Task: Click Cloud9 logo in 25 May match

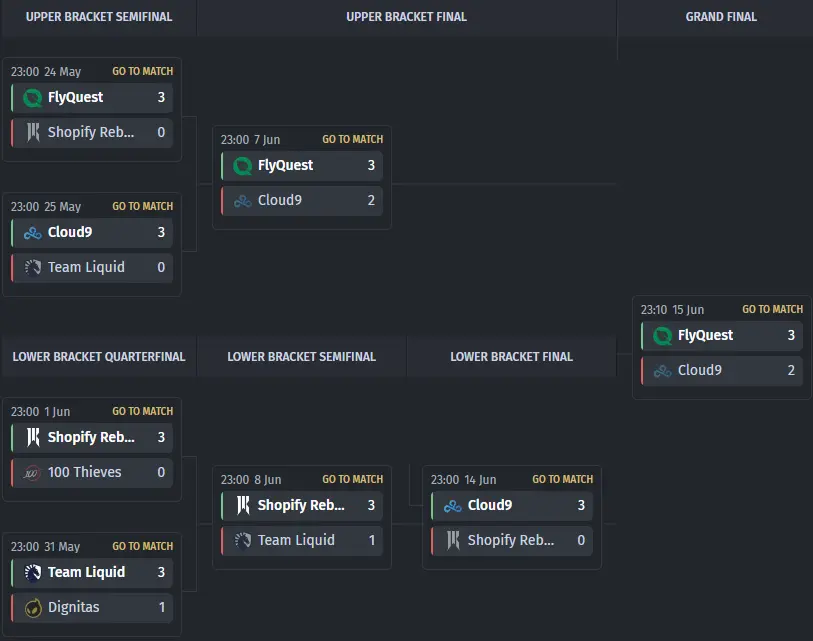Action: pyautogui.click(x=33, y=233)
